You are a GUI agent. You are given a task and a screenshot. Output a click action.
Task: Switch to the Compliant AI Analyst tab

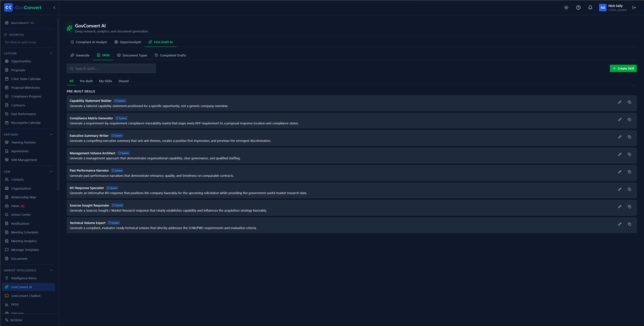point(89,42)
